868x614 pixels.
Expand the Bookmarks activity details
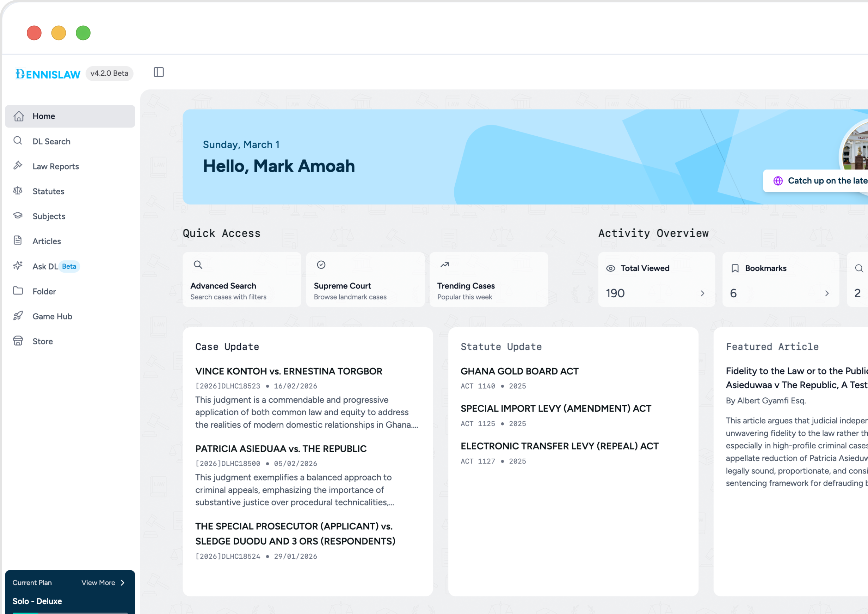point(827,293)
